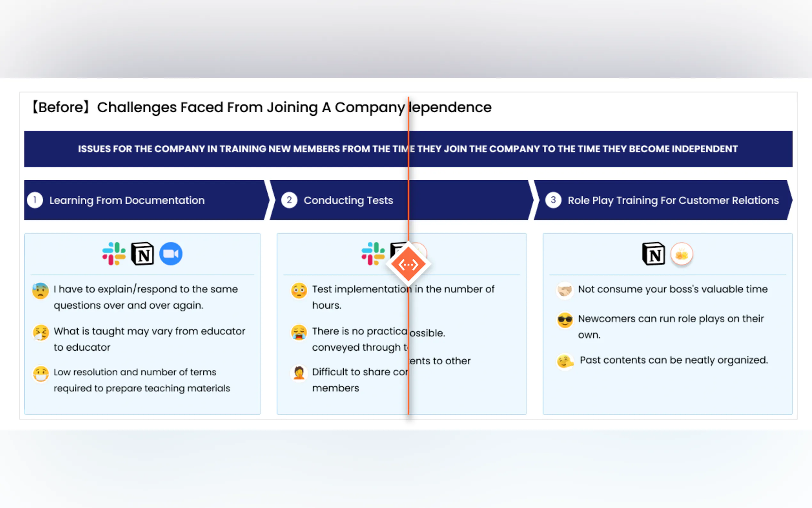Click the step number 1 circle
The width and height of the screenshot is (812, 508).
(x=35, y=200)
